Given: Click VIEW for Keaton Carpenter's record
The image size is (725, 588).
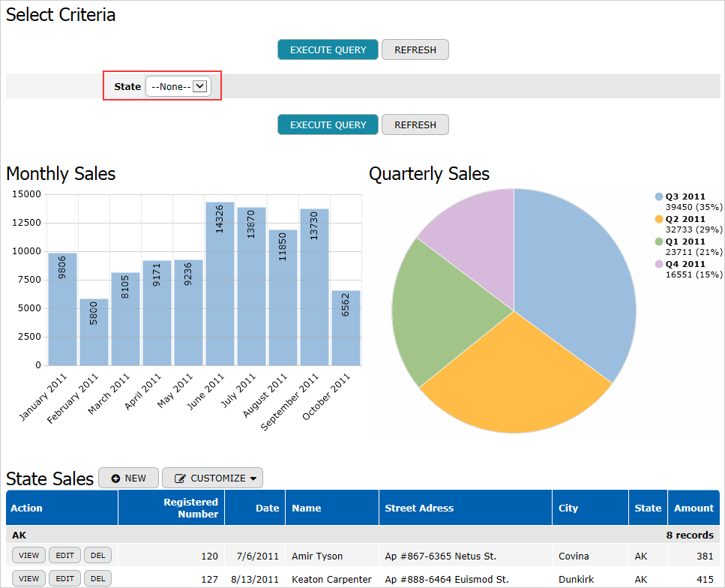Looking at the screenshot, I should [28, 578].
